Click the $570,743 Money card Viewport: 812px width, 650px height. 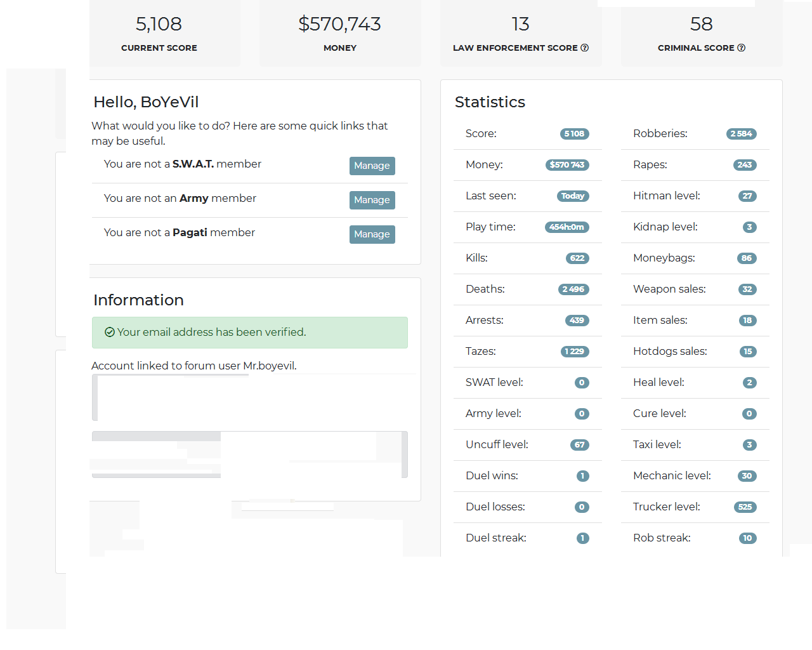340,33
